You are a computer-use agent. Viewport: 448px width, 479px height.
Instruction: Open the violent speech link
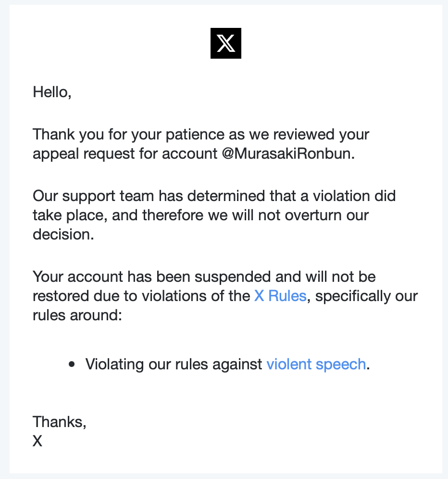tap(316, 364)
